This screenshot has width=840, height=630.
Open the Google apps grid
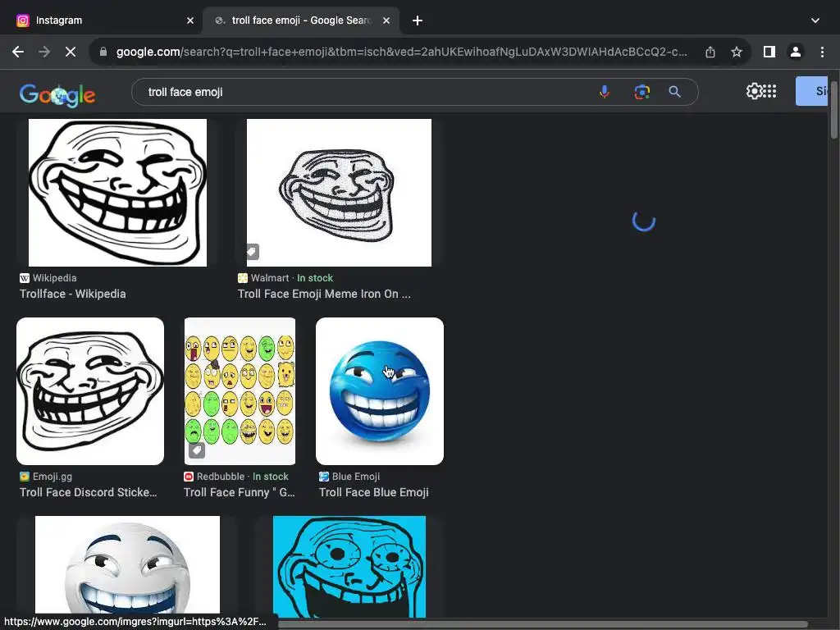click(x=769, y=91)
